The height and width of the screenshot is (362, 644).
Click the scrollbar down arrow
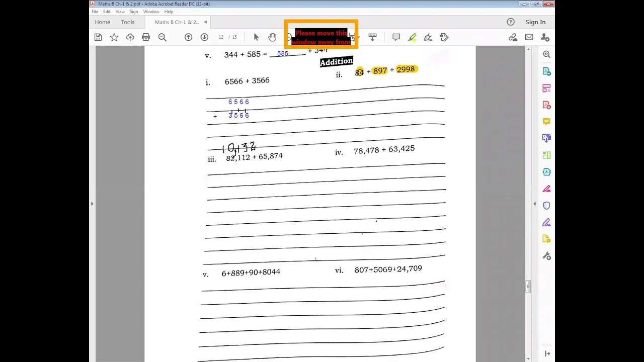click(528, 358)
